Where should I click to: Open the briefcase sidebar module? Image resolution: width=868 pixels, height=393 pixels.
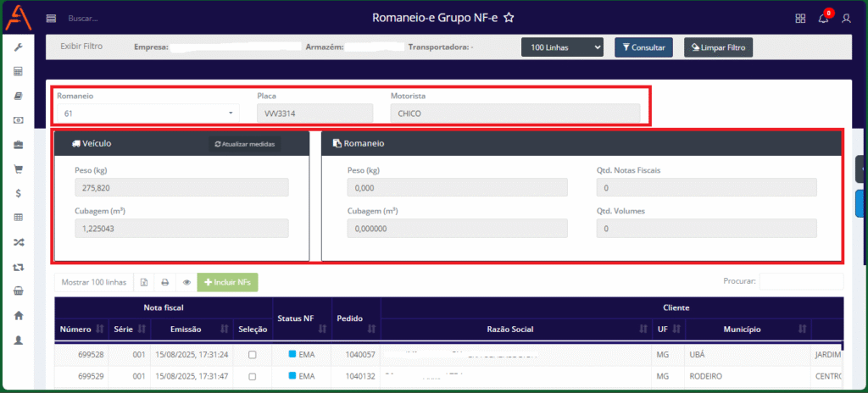coord(18,145)
